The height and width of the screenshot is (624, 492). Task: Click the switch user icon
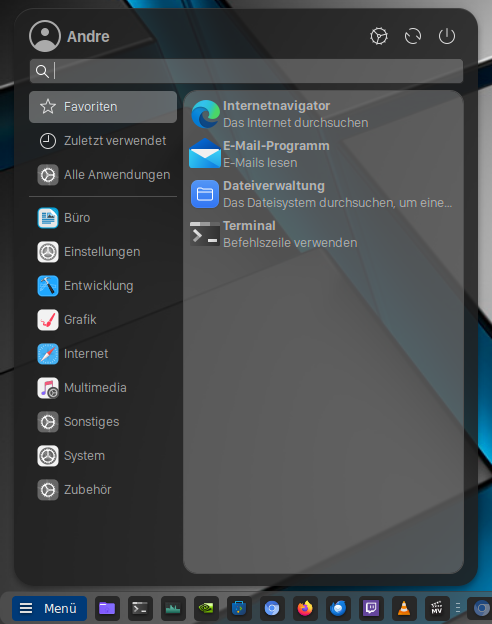click(x=413, y=36)
